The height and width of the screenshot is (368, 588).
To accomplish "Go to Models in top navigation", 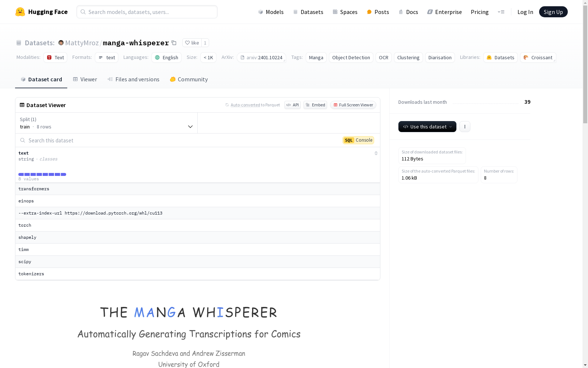I will (x=271, y=12).
